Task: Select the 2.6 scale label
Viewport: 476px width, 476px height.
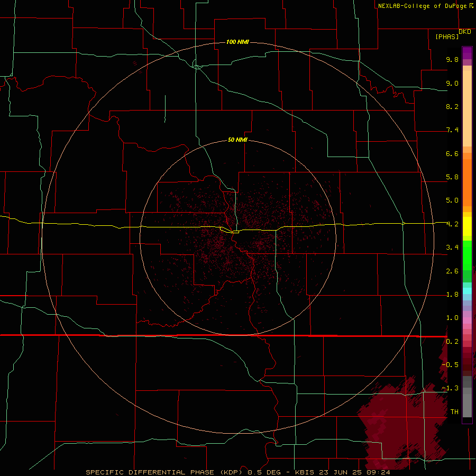Action: coord(452,271)
